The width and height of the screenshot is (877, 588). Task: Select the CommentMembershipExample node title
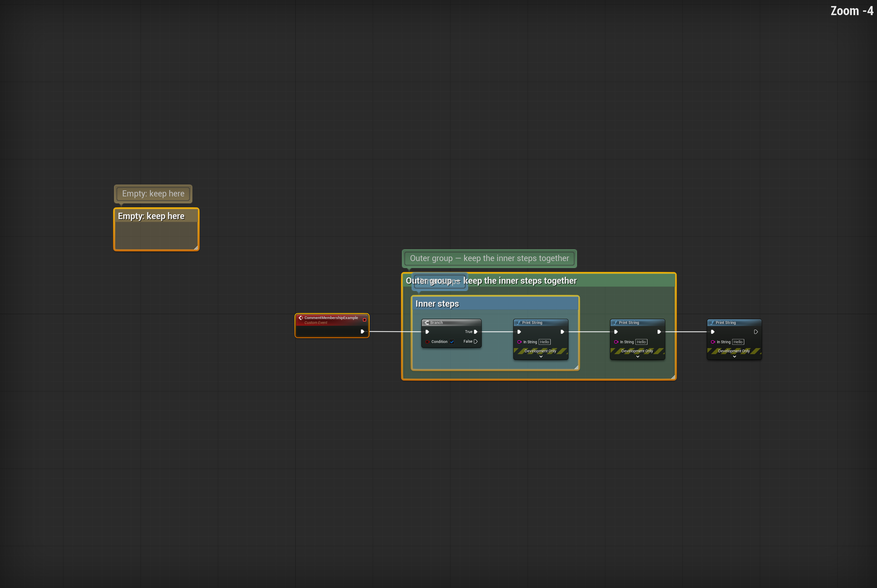click(331, 318)
